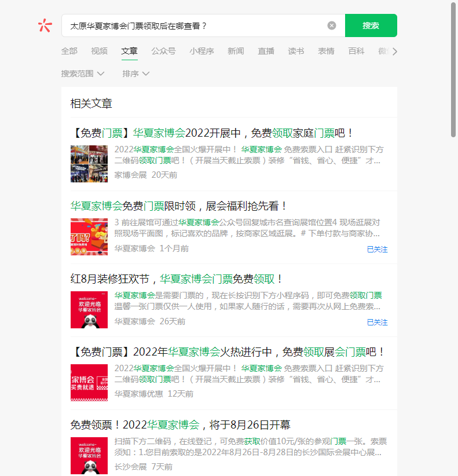458x476 pixels.
Task: Click source 华夏家博会 dated 26天前
Action: tap(135, 321)
